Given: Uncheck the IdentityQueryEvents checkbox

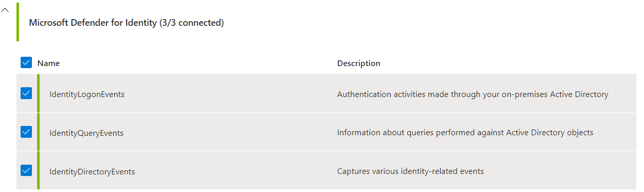Looking at the screenshot, I should tap(26, 132).
